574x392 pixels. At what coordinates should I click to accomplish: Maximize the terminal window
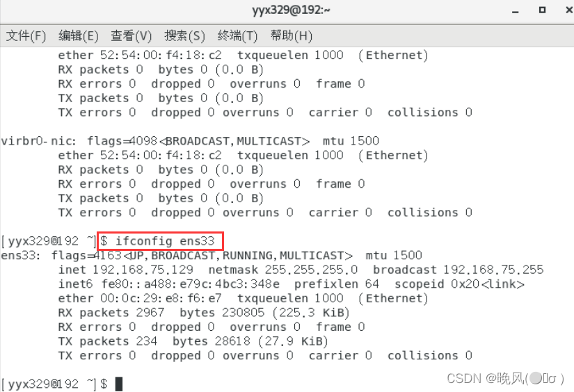click(542, 10)
